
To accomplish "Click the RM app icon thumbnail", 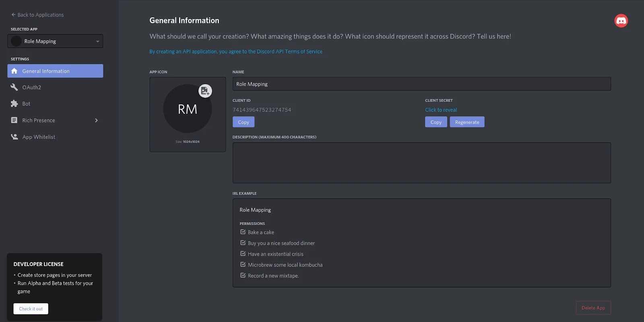I will (x=187, y=109).
